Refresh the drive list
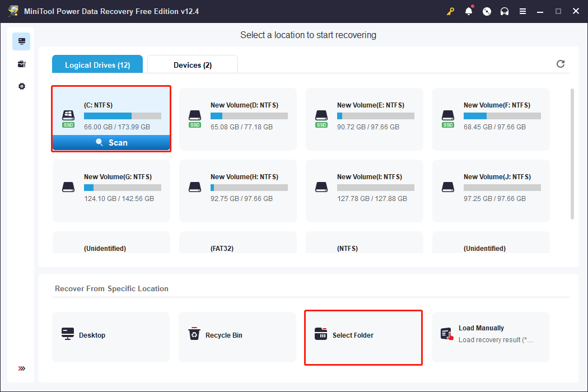The image size is (588, 392). [561, 64]
